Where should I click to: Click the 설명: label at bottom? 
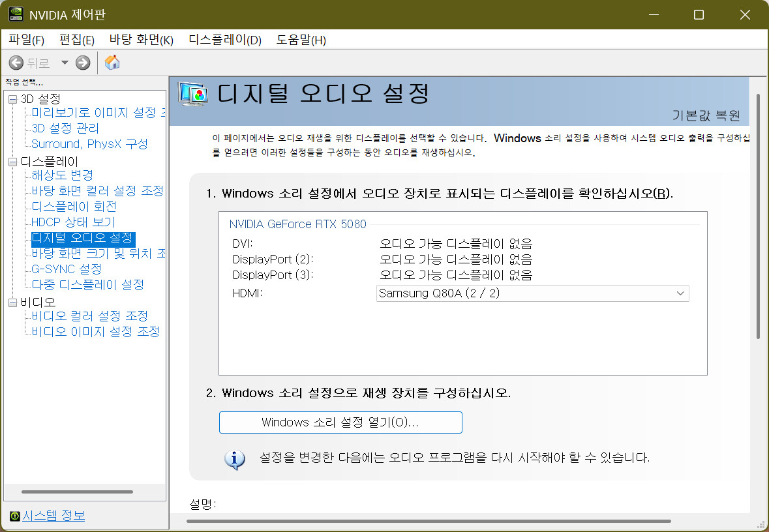coord(203,504)
